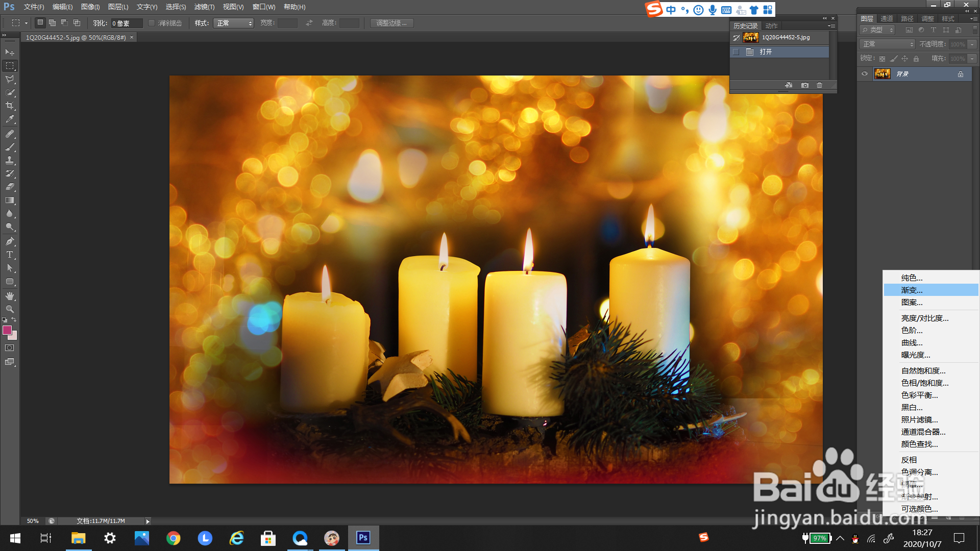
Task: Toggle checkbox beside 打开 history state
Action: tap(736, 52)
